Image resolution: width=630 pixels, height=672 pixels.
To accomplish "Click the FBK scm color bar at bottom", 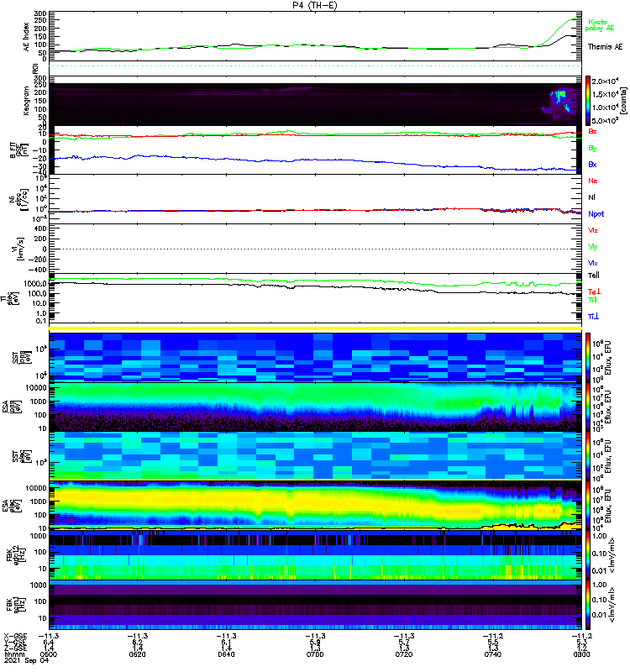I will [x=588, y=605].
